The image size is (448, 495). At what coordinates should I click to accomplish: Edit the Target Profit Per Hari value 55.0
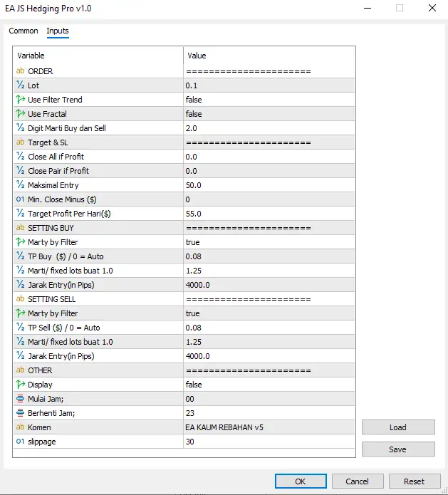(x=269, y=214)
